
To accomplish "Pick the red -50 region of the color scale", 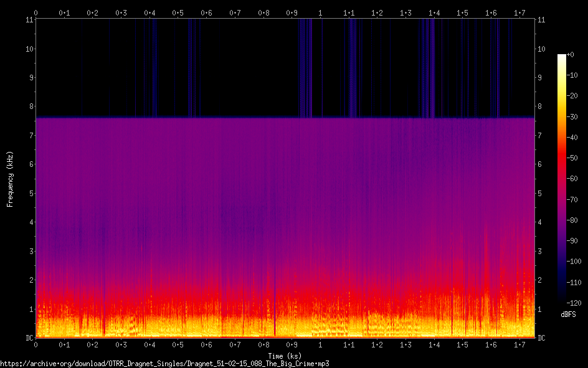I will pos(562,158).
